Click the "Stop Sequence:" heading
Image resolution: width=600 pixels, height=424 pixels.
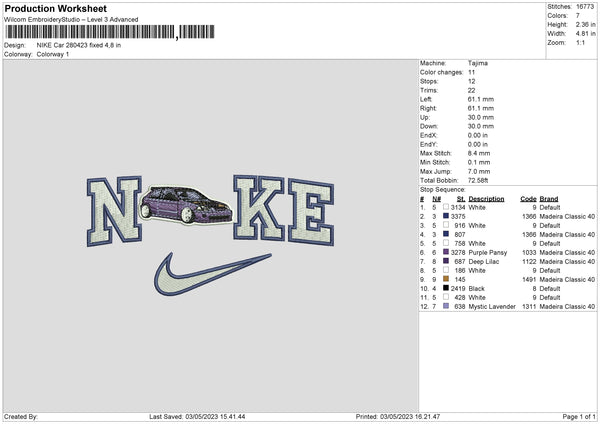[443, 190]
